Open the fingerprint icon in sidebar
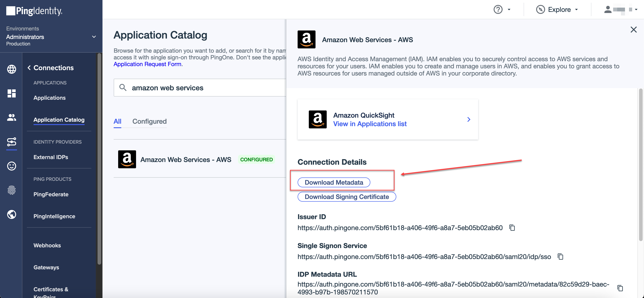This screenshot has width=644, height=298. pos(11,190)
